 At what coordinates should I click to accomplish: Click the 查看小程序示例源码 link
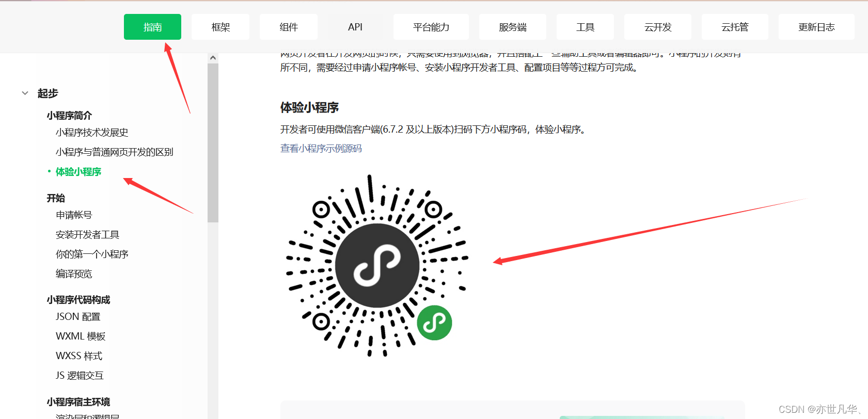[x=321, y=149]
